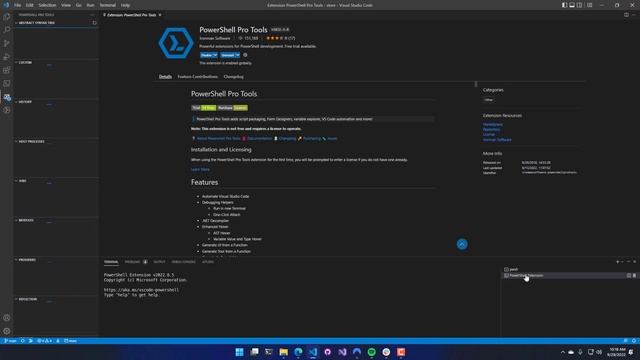Create a new terminal with plus icon
The image size is (640, 360).
click(618, 262)
